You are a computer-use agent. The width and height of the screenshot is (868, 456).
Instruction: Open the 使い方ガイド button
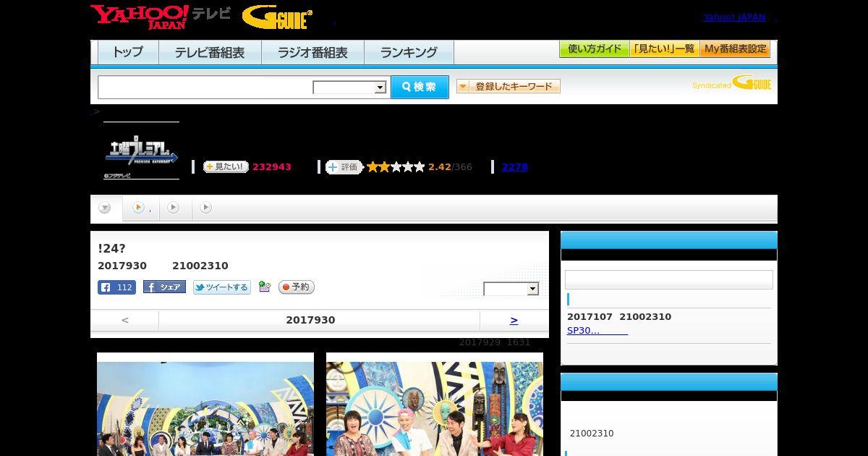coord(595,49)
